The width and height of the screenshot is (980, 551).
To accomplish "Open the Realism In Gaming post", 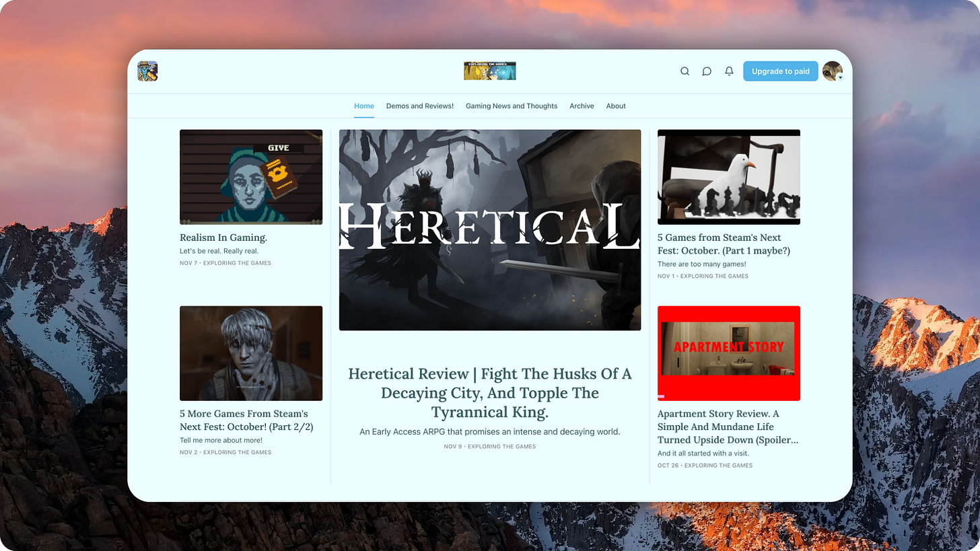I will (223, 237).
